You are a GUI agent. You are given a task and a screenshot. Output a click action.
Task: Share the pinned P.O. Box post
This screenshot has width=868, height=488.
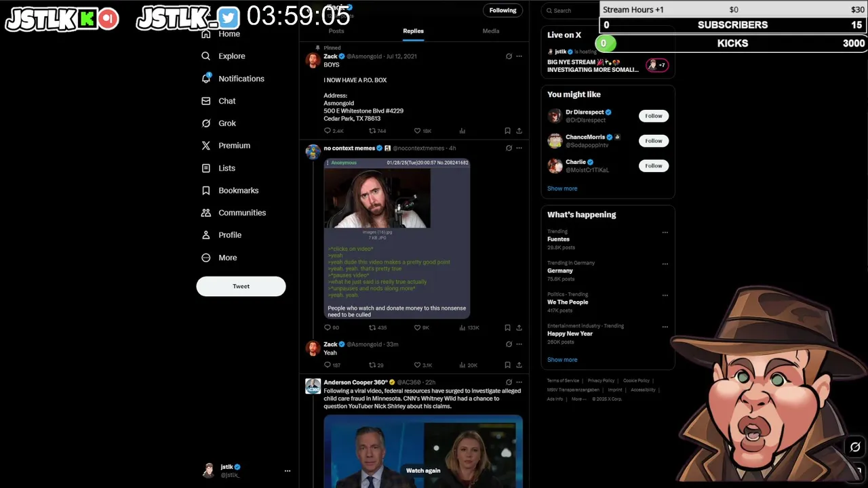coord(519,131)
